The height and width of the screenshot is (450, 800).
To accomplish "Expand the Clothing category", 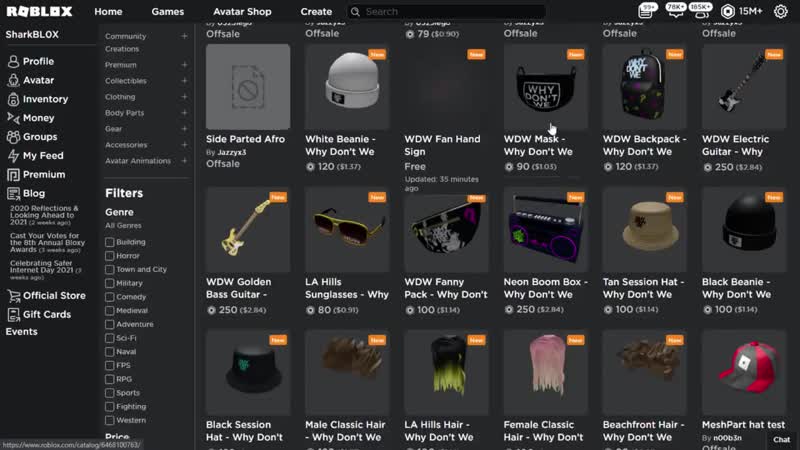I will click(x=184, y=97).
